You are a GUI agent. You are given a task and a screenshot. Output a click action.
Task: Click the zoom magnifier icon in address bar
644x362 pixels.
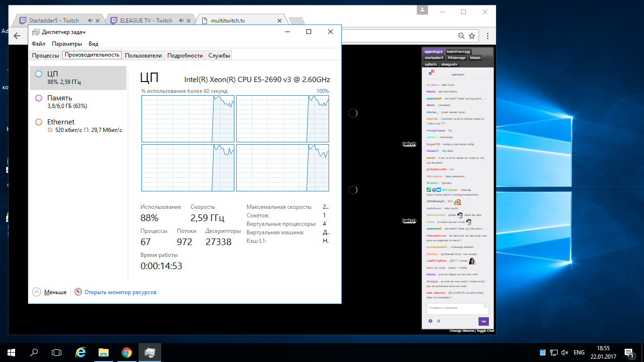(x=462, y=36)
